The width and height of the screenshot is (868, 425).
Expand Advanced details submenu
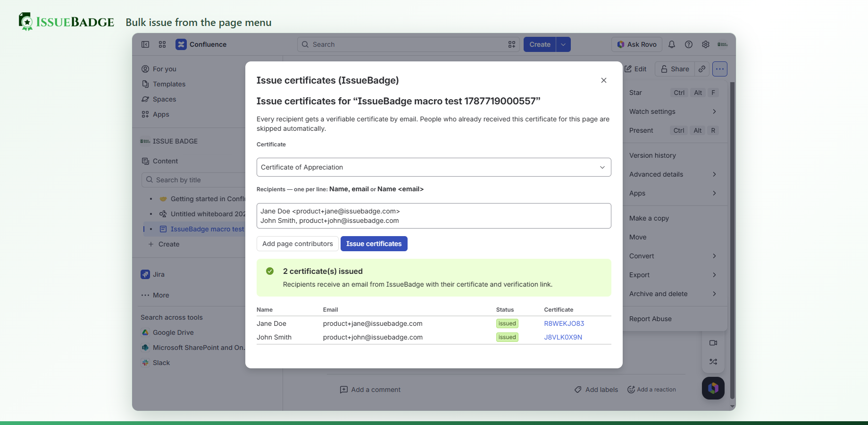pyautogui.click(x=674, y=174)
